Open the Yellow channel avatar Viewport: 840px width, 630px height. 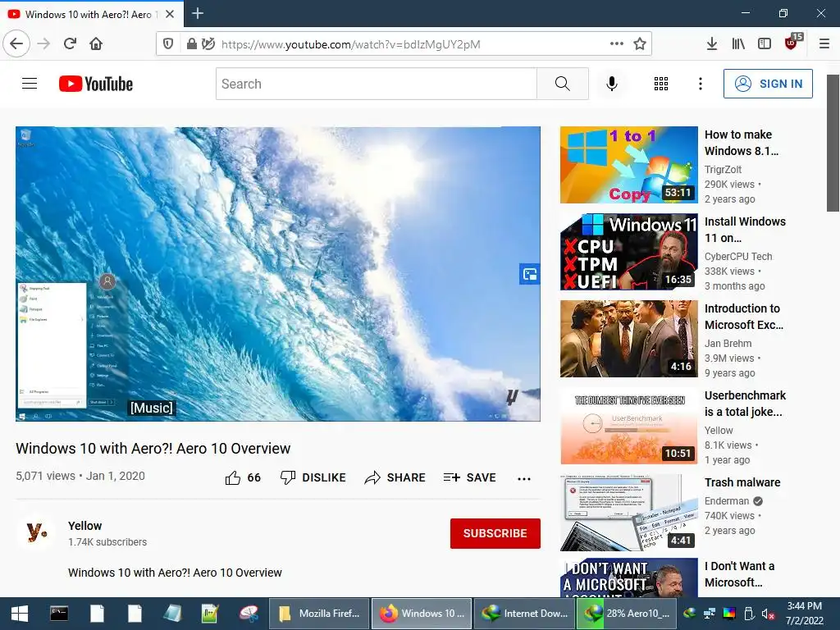point(36,532)
